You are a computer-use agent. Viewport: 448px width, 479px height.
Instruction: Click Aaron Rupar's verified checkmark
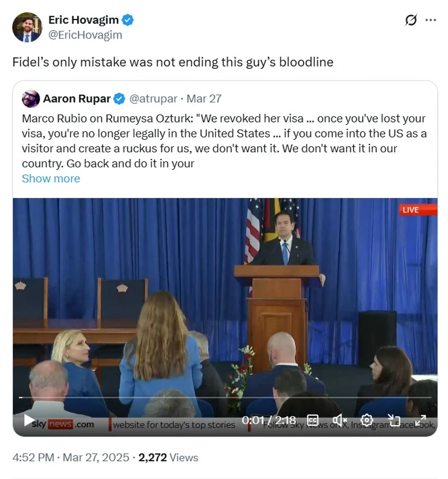coord(119,99)
